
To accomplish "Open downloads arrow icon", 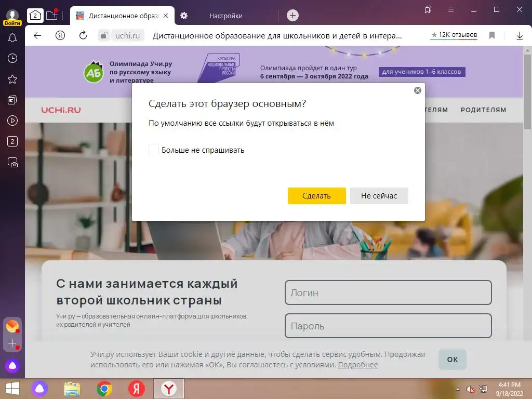I will click(x=520, y=35).
